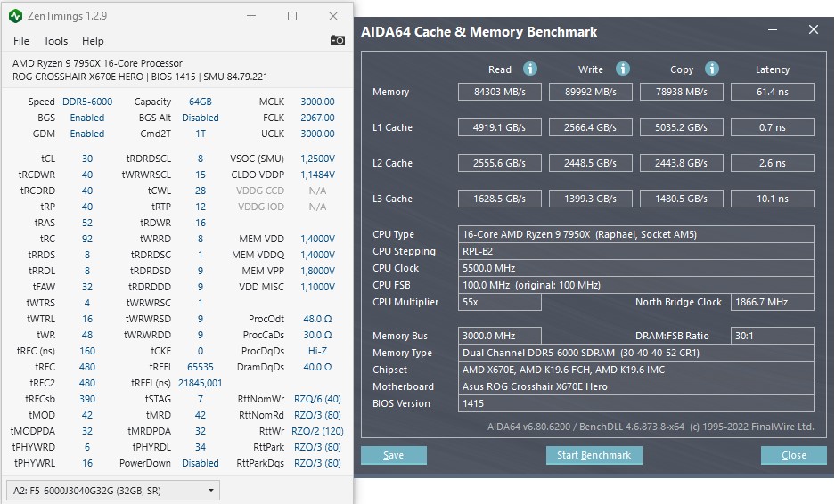Viewport: 835px width, 504px height.
Task: Click Memory Copy value 78938 MB/s
Action: pos(681,92)
